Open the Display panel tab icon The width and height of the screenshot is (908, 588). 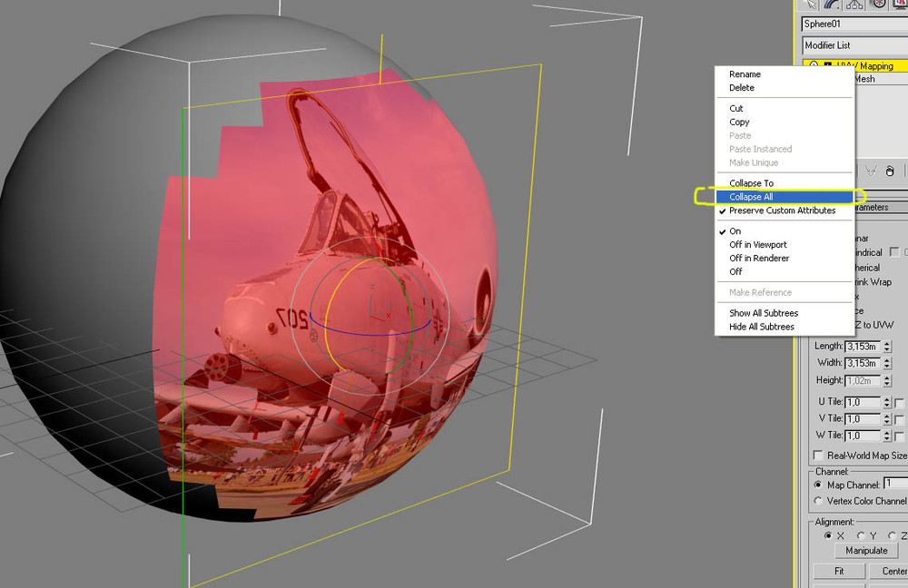click(x=901, y=4)
